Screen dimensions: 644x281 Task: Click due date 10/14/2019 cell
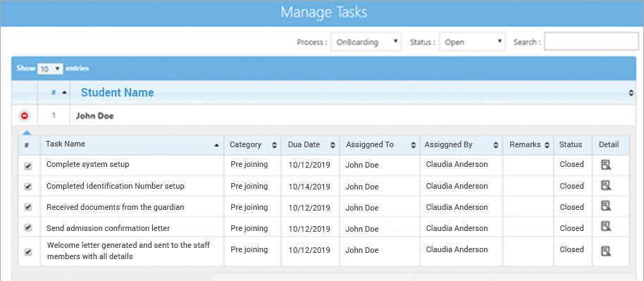tap(309, 187)
